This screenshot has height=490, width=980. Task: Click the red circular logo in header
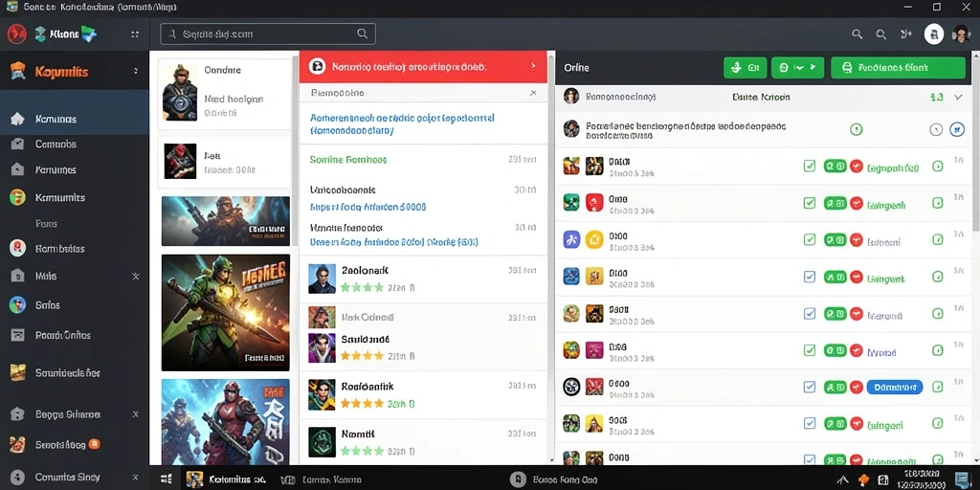(16, 33)
